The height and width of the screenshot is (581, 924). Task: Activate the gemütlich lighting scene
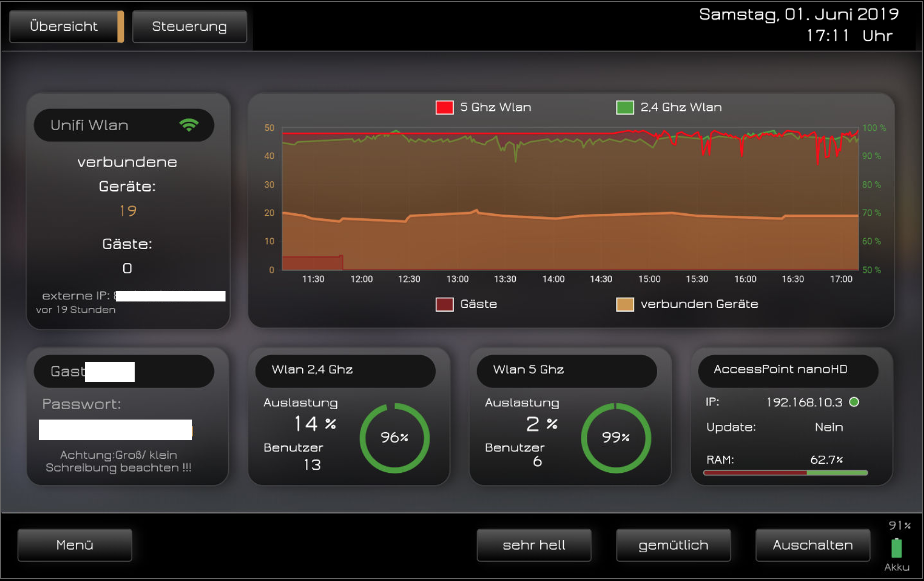(673, 545)
